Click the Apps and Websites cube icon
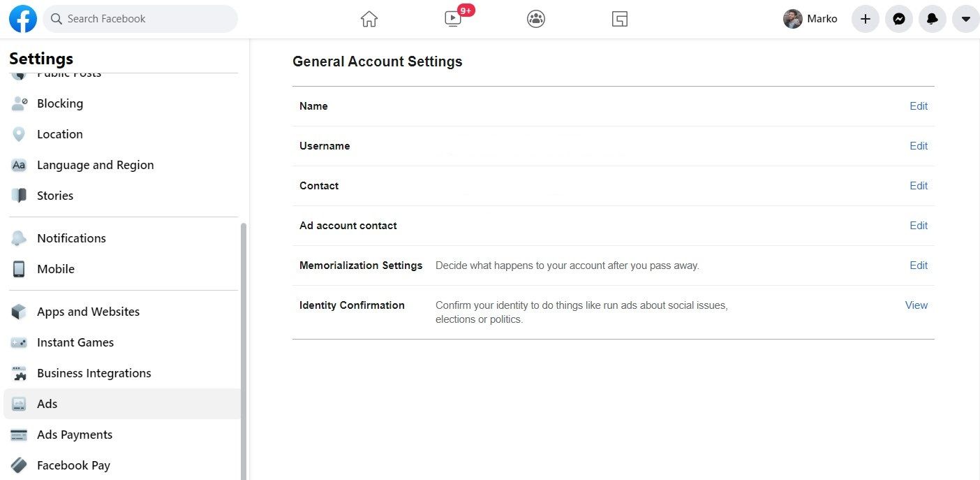Viewport: 980px width, 480px height. pos(19,312)
